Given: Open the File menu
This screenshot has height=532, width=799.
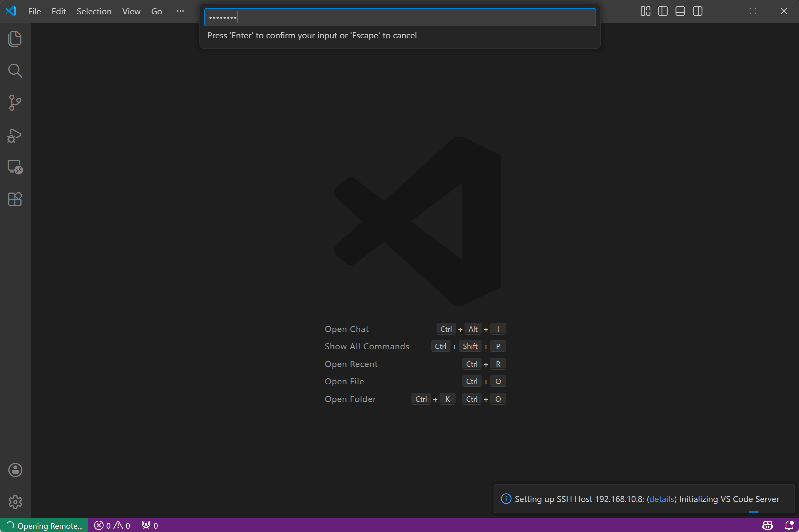Looking at the screenshot, I should tap(34, 11).
